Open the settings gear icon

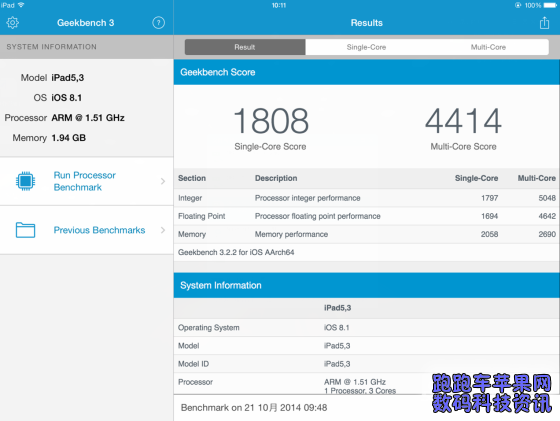(12, 22)
